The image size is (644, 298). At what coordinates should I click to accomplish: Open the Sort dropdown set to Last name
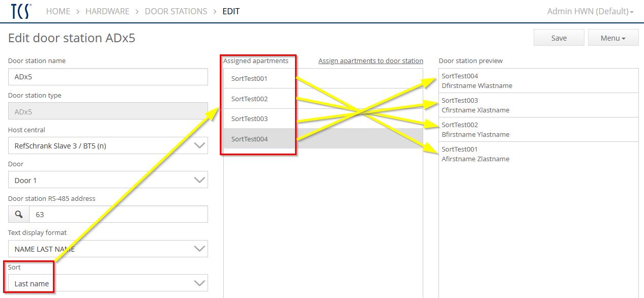pos(108,284)
